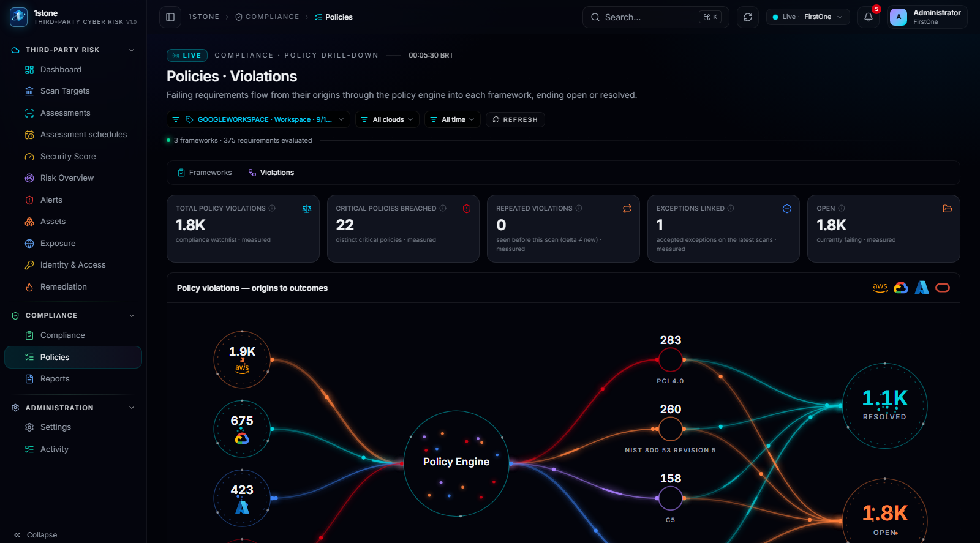Select the Google Cloud 675 origin node

coord(242,429)
